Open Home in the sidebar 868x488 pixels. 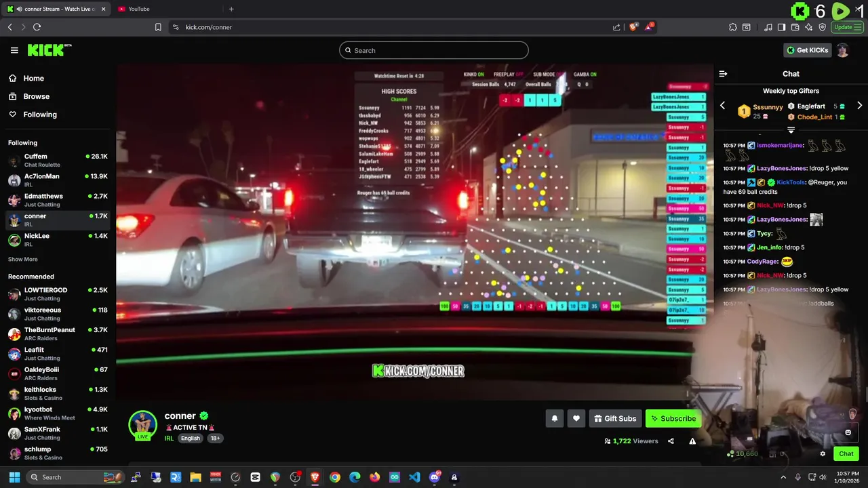point(33,79)
